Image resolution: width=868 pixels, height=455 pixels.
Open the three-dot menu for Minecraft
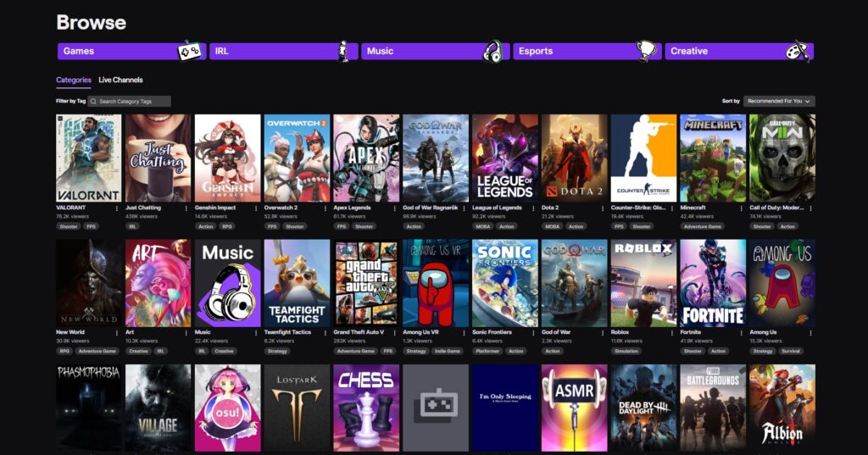(741, 208)
